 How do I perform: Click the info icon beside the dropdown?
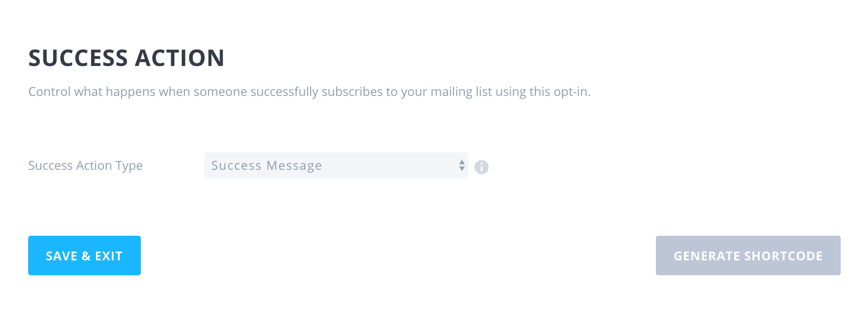point(481,167)
